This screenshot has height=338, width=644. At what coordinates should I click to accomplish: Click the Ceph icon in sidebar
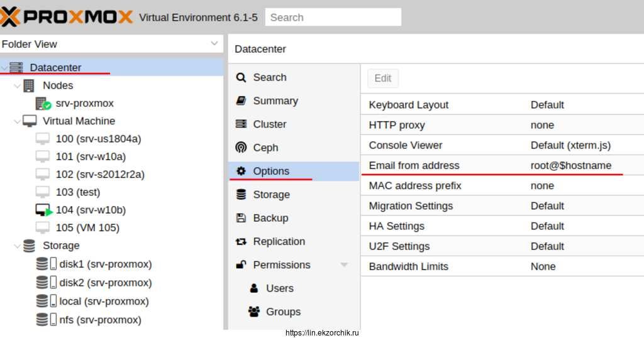pos(241,148)
